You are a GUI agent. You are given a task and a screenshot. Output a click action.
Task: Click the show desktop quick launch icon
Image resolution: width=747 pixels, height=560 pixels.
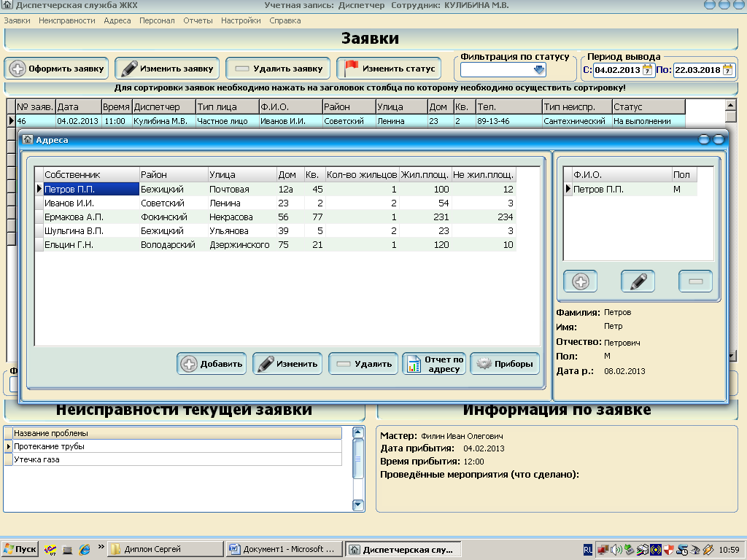click(67, 550)
